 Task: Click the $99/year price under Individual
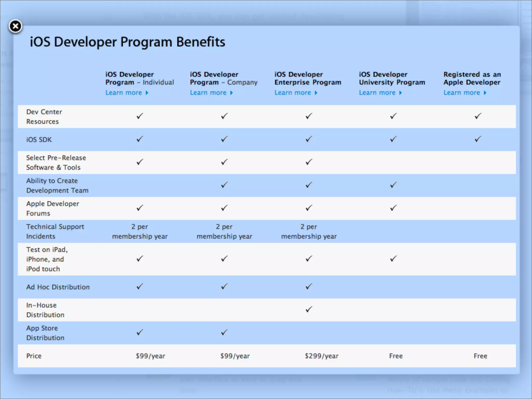point(150,356)
